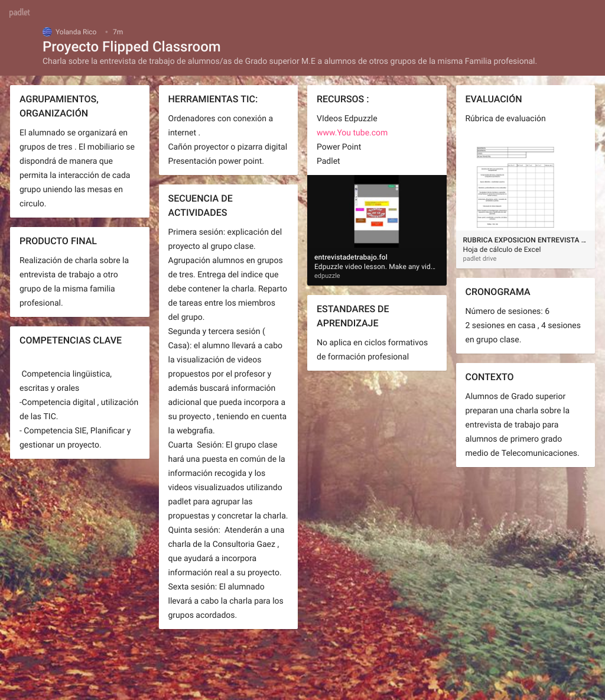Click Yolanda Rico's wave avatar icon

47,31
